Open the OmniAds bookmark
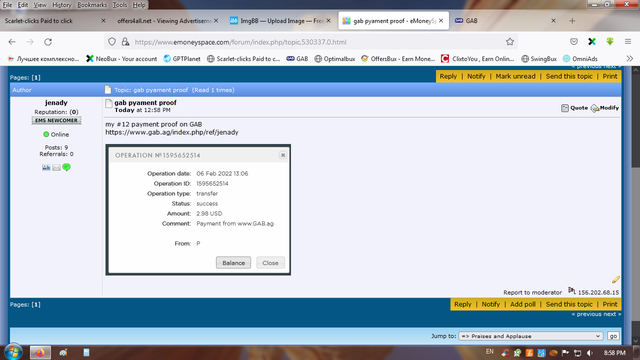Viewport: 640px width, 360px height. 580,59
